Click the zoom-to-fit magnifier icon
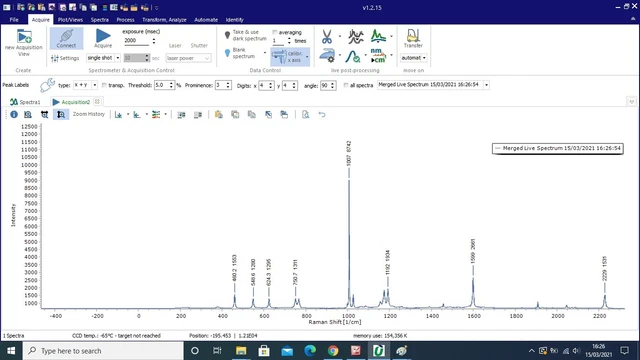Screen dimensions: 640x360 [x=28, y=115]
